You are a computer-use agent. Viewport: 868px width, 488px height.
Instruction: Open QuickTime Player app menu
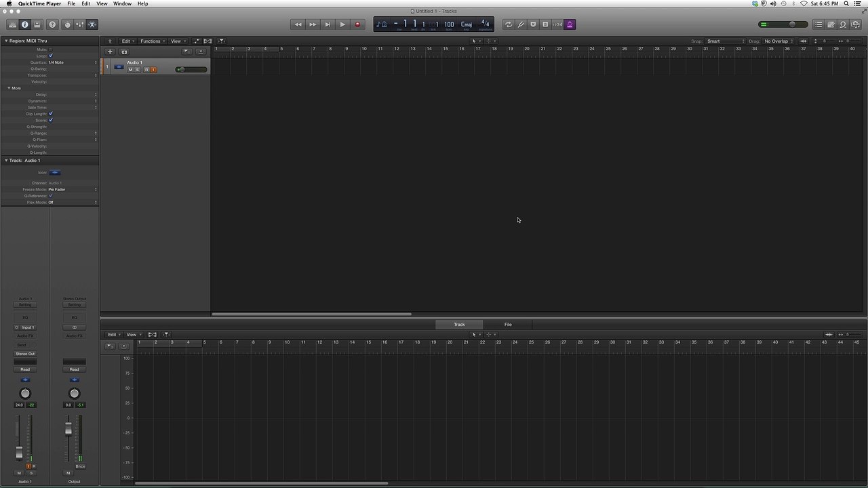(39, 3)
